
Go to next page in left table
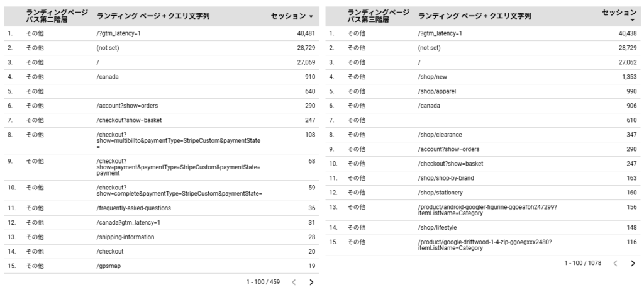click(311, 282)
